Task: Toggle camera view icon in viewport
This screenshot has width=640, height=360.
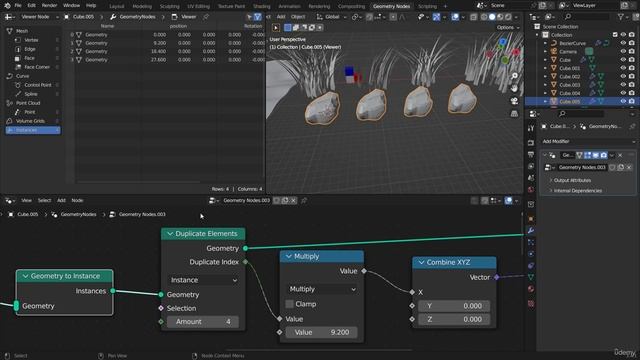Action: [514, 101]
